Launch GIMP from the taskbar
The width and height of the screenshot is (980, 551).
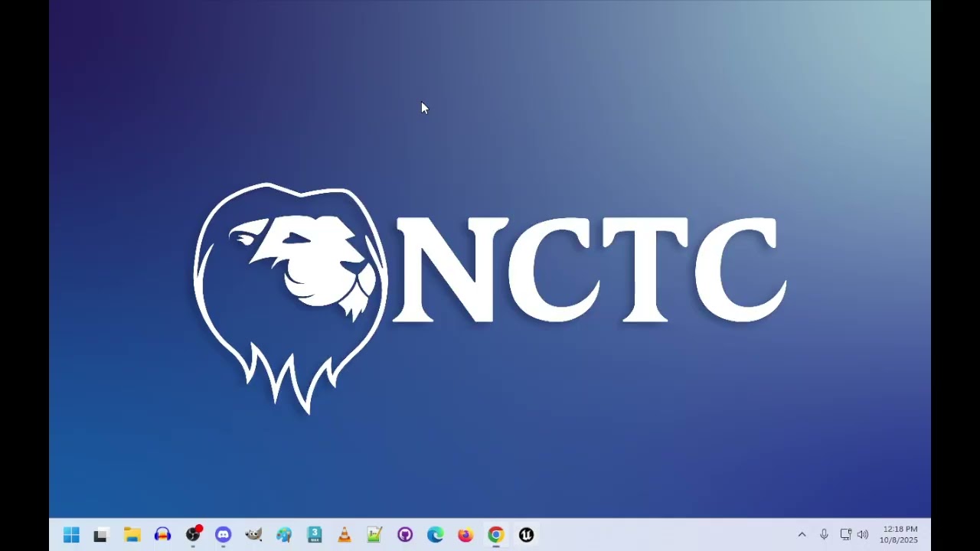pyautogui.click(x=253, y=535)
